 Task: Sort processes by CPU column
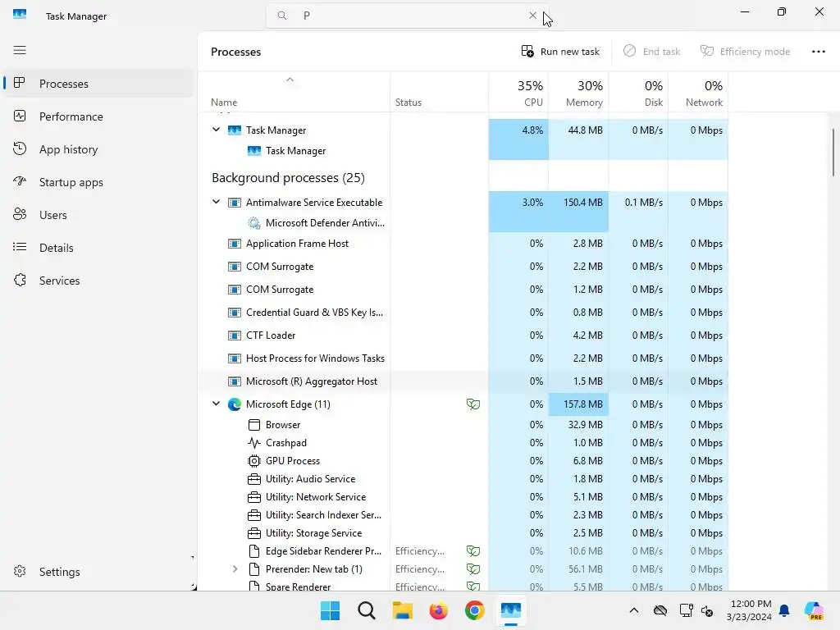518,93
